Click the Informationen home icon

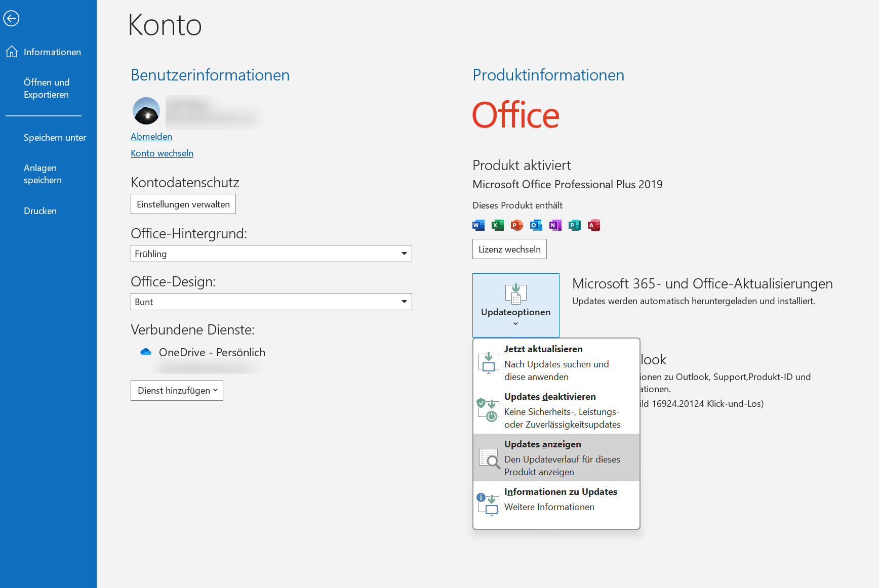pos(12,52)
